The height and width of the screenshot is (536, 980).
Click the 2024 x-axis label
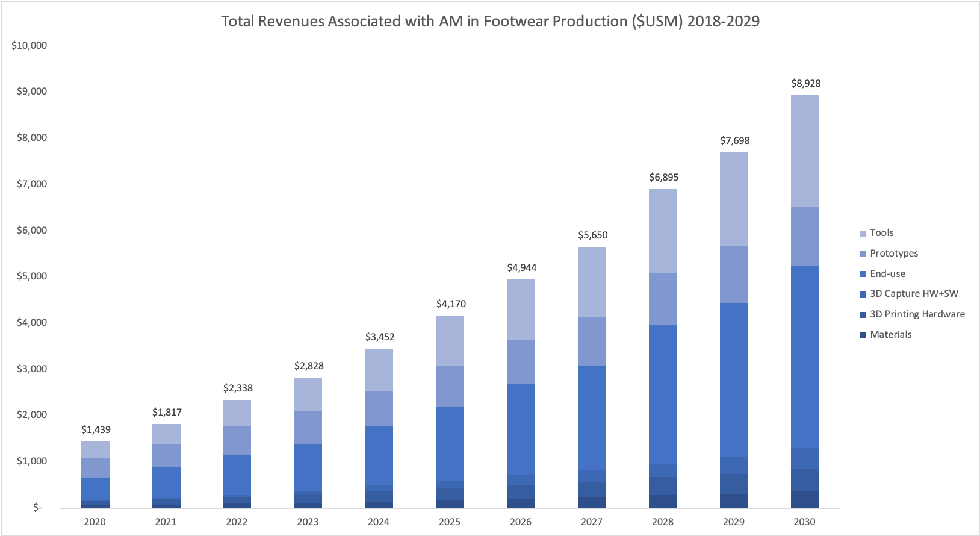(x=379, y=522)
